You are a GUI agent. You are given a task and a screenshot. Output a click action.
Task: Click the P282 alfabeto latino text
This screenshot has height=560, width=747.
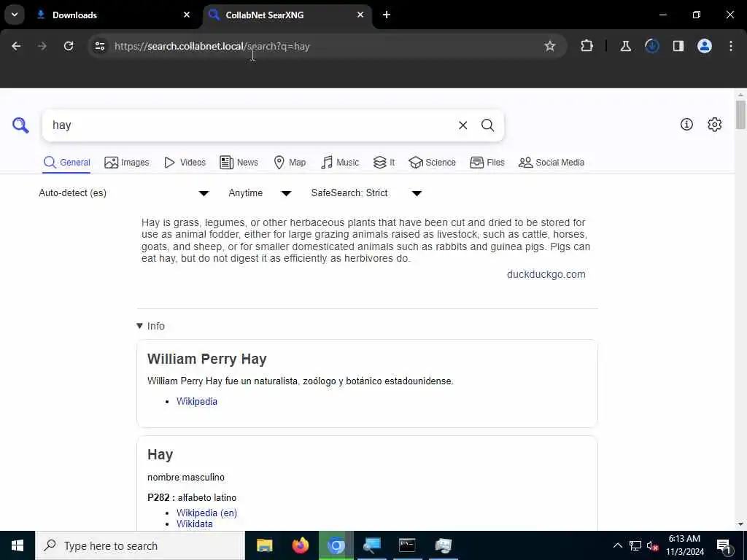[192, 497]
